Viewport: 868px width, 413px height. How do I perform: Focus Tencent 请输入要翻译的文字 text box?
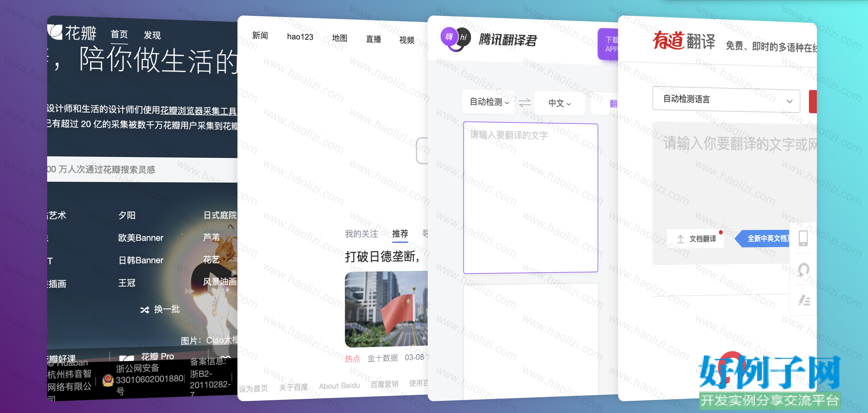[531, 198]
